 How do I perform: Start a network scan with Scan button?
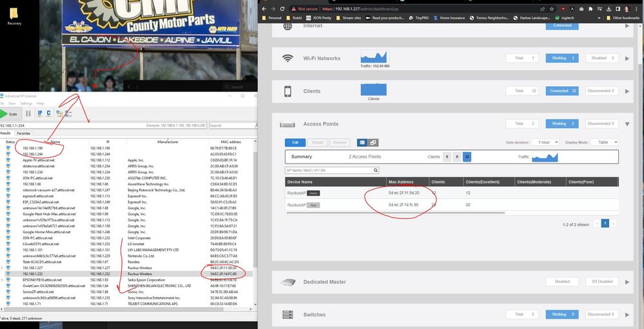tap(10, 114)
